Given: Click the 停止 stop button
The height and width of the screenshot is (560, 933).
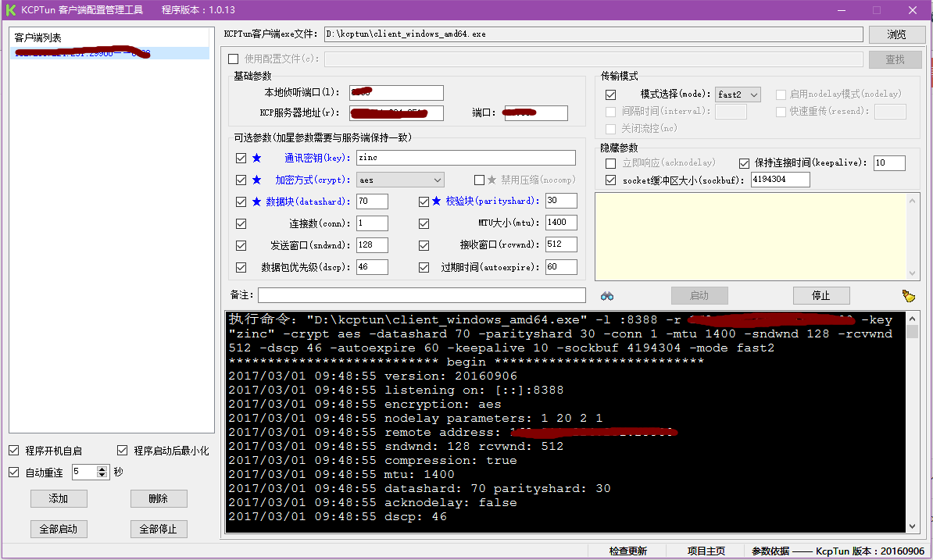Looking at the screenshot, I should point(820,295).
